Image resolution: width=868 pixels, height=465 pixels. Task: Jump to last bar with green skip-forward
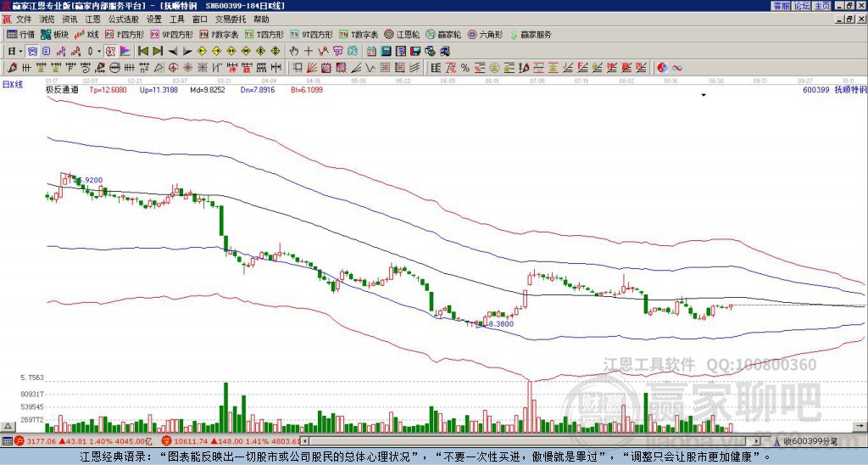(x=158, y=51)
